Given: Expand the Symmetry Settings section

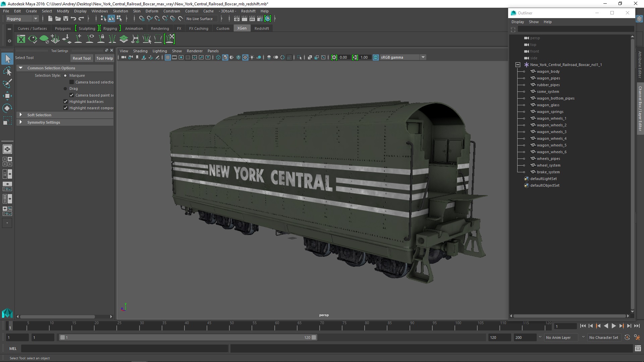Looking at the screenshot, I should (21, 122).
